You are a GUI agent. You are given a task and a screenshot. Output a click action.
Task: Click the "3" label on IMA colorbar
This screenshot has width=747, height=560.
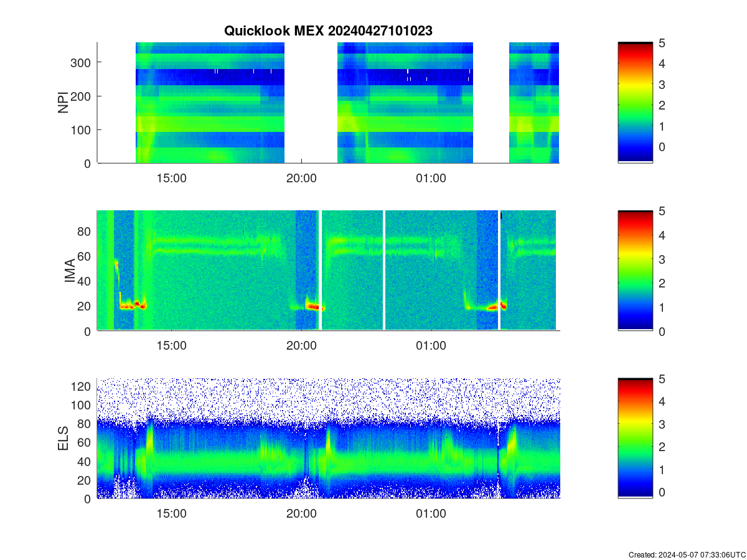(662, 259)
